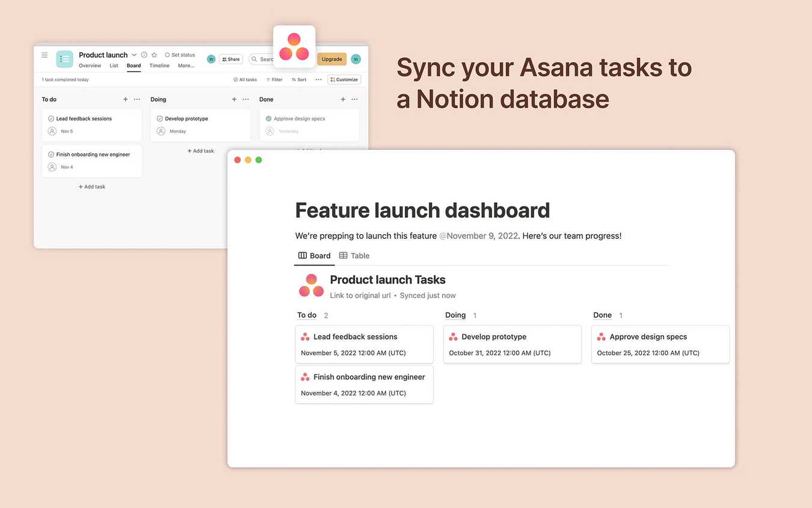Switch to the Overview tab in Asana
The image size is (812, 508).
90,66
